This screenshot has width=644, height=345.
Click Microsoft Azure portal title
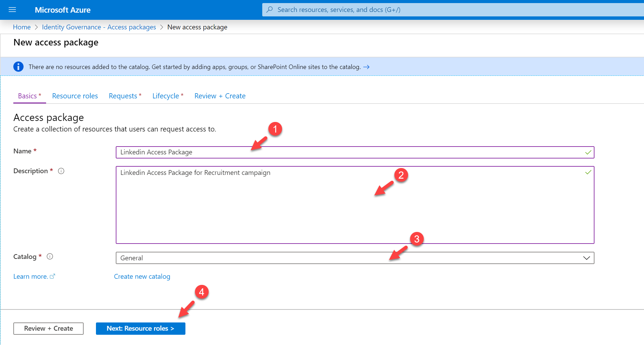coord(62,10)
